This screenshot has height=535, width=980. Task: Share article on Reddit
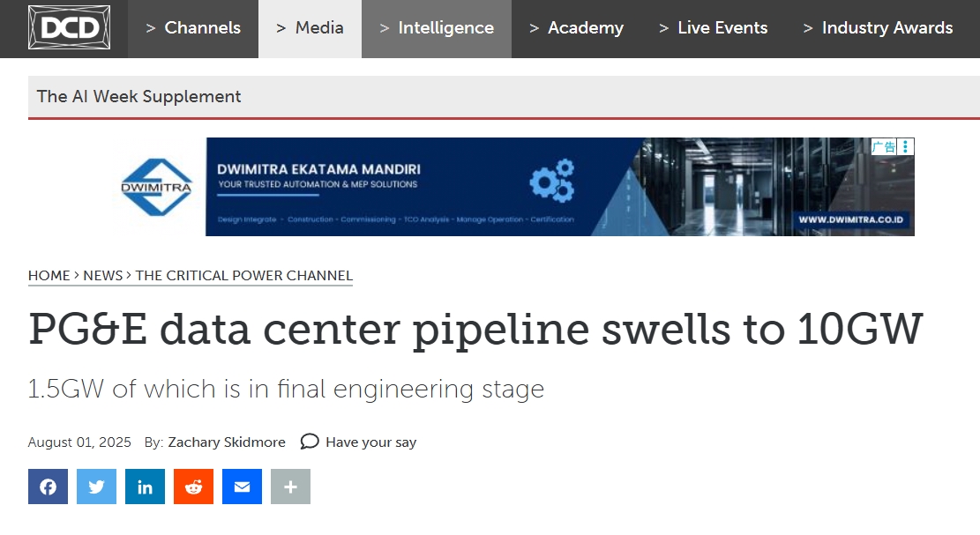pos(194,487)
